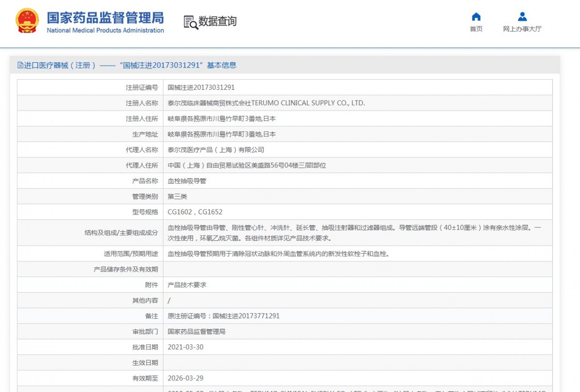Viewport: 580px width, 392px height.
Task: Open 网上办事大厅 user icon
Action: [x=522, y=17]
